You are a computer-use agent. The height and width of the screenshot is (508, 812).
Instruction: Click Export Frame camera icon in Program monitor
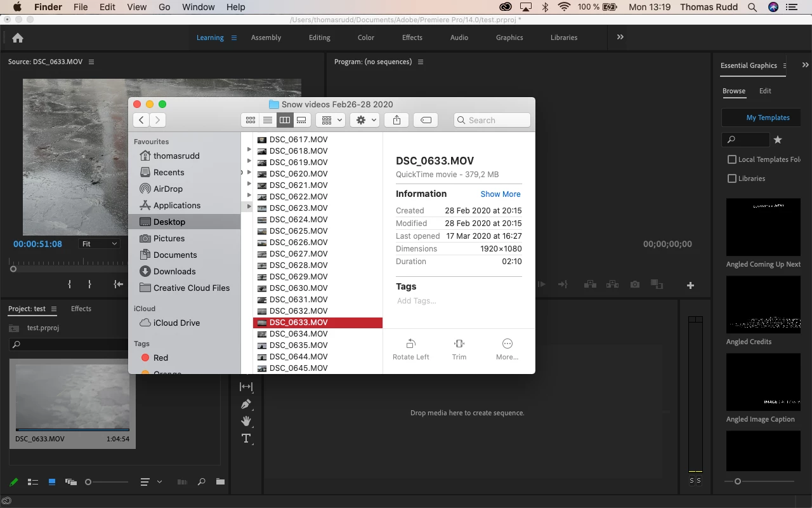pyautogui.click(x=635, y=284)
